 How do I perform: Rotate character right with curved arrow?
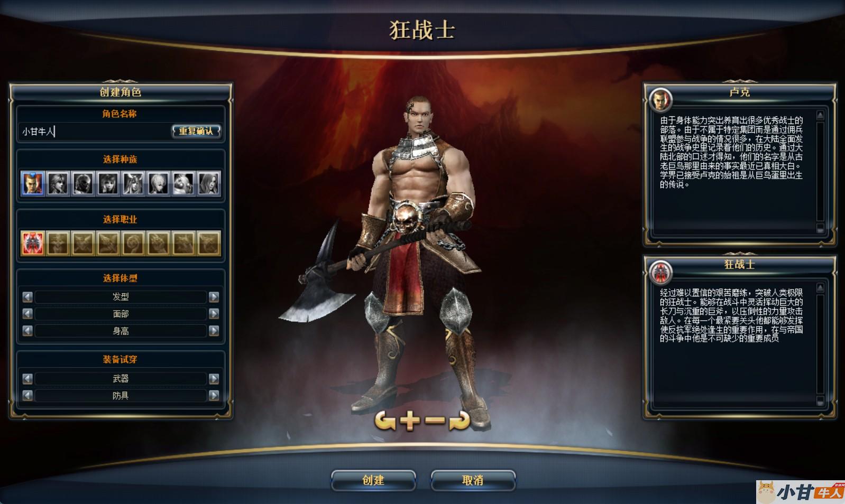point(459,421)
